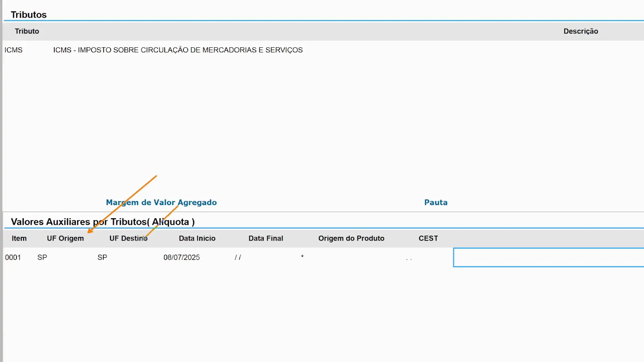Image resolution: width=644 pixels, height=362 pixels.
Task: Open the Margem de Valor Agregado tab
Action: click(161, 202)
